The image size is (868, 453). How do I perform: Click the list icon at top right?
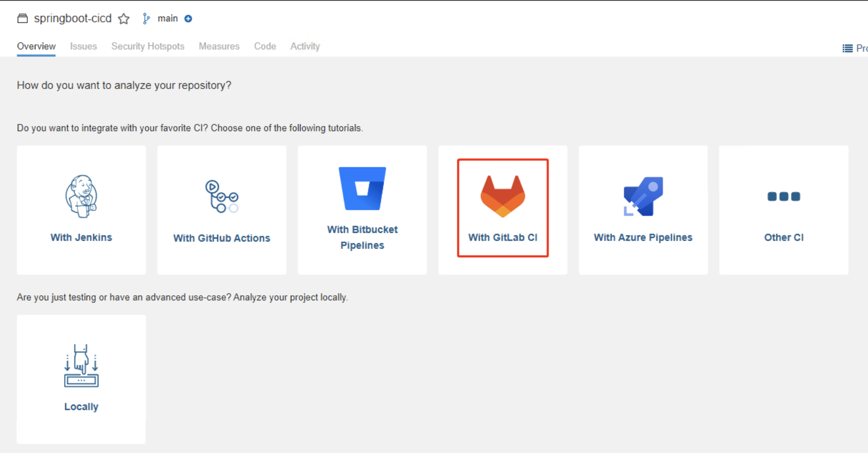847,48
